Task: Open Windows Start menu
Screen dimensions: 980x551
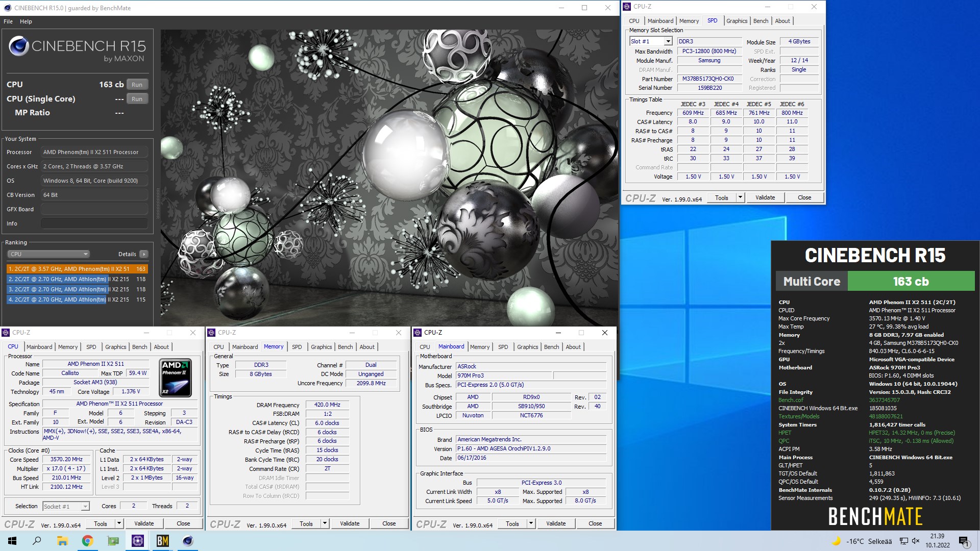Action: tap(12, 541)
